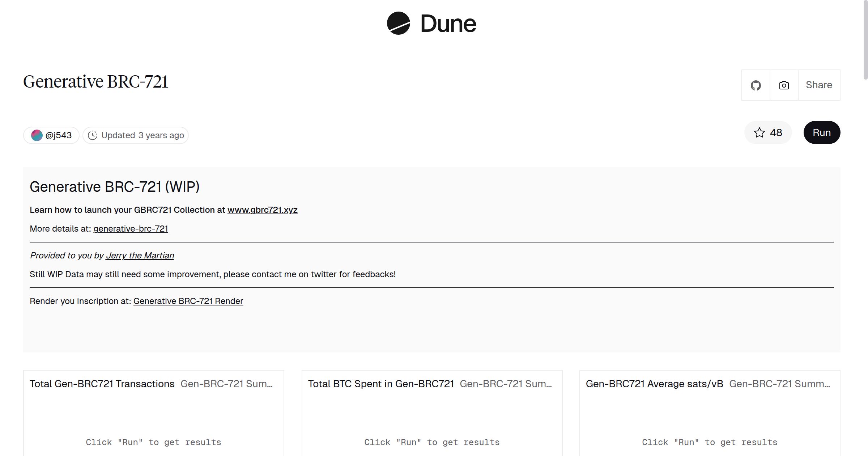Image resolution: width=868 pixels, height=456 pixels.
Task: Star the dashboard with star icon
Action: click(759, 133)
